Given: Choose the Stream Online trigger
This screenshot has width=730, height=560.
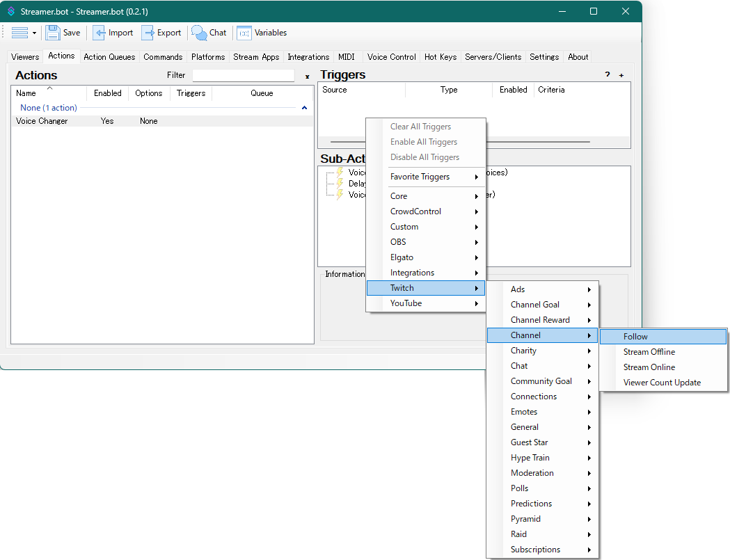Looking at the screenshot, I should pyautogui.click(x=663, y=367).
